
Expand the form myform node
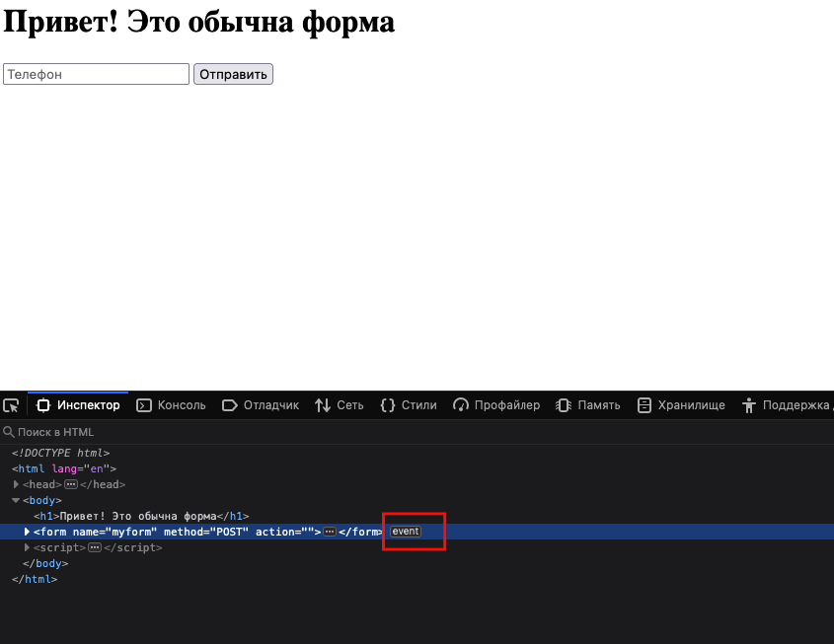pos(27,532)
